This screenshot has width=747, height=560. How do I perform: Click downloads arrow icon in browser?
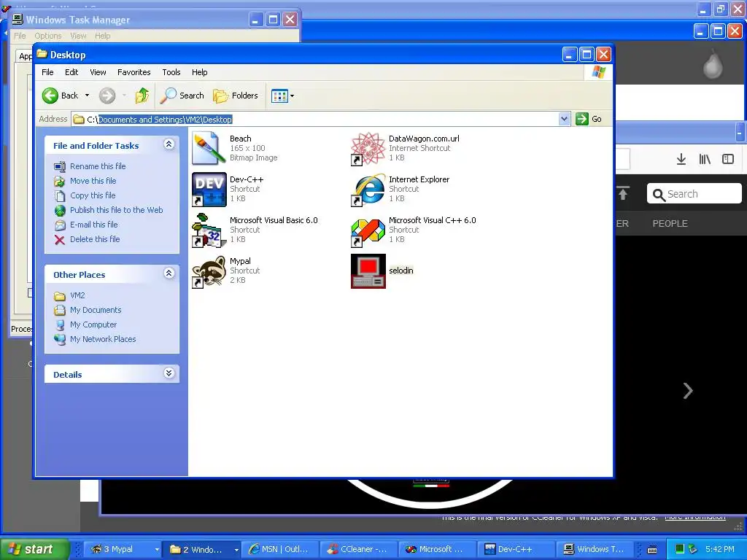pos(681,159)
